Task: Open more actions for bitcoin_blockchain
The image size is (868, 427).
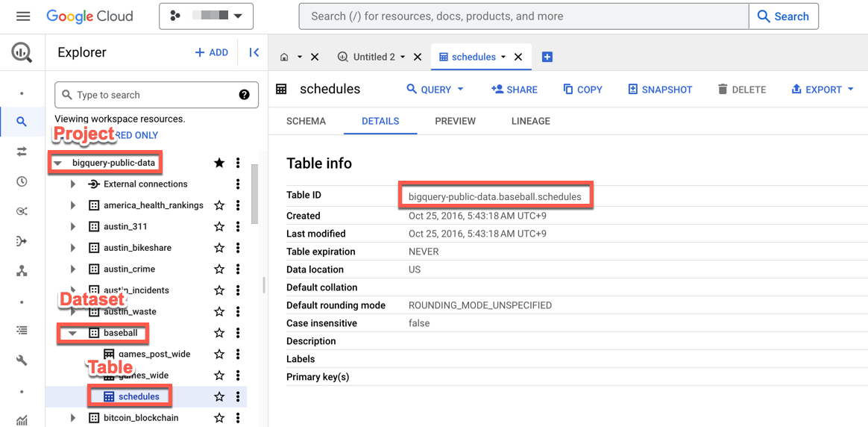Action: (238, 417)
